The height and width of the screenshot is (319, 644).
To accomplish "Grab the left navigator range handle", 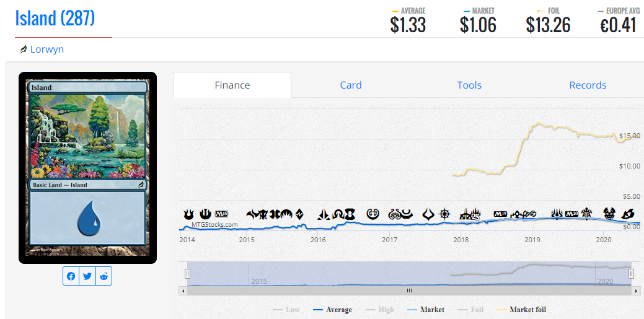I will 187,273.
